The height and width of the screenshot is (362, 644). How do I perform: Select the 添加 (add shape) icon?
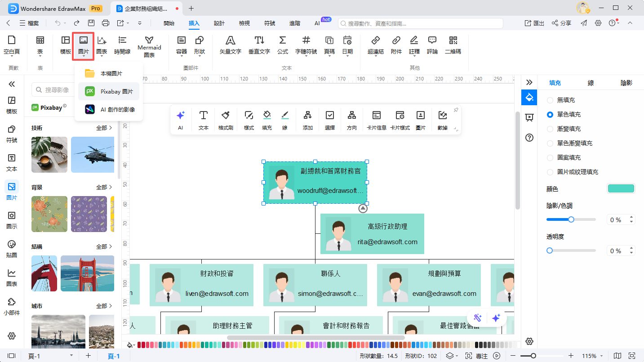[x=308, y=119]
